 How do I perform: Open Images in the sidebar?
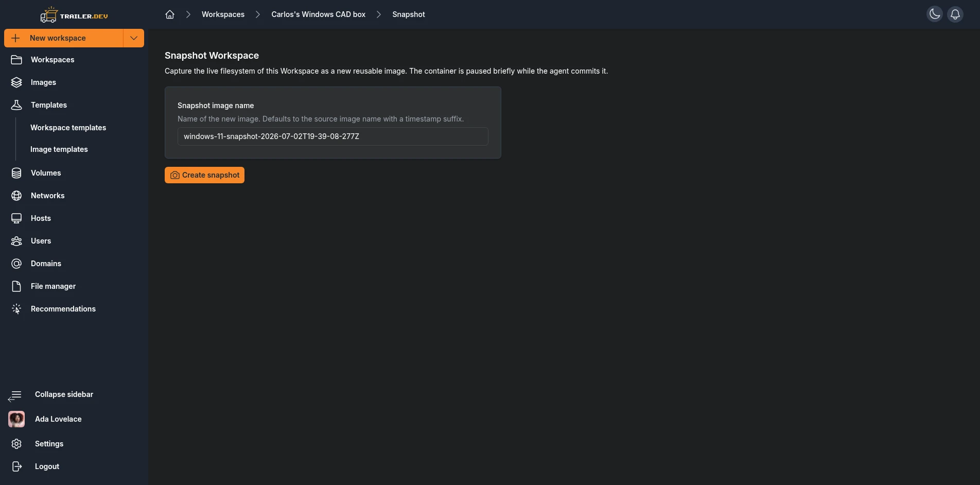[43, 82]
